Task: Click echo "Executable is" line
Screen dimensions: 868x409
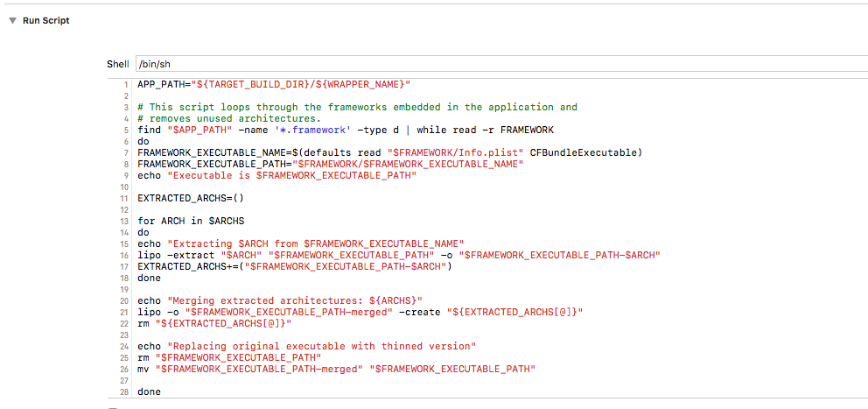Action: click(x=276, y=176)
